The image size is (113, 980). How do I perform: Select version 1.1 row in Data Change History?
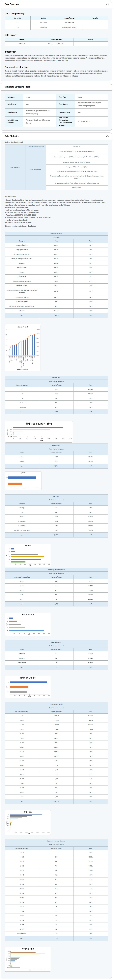pos(56,22)
